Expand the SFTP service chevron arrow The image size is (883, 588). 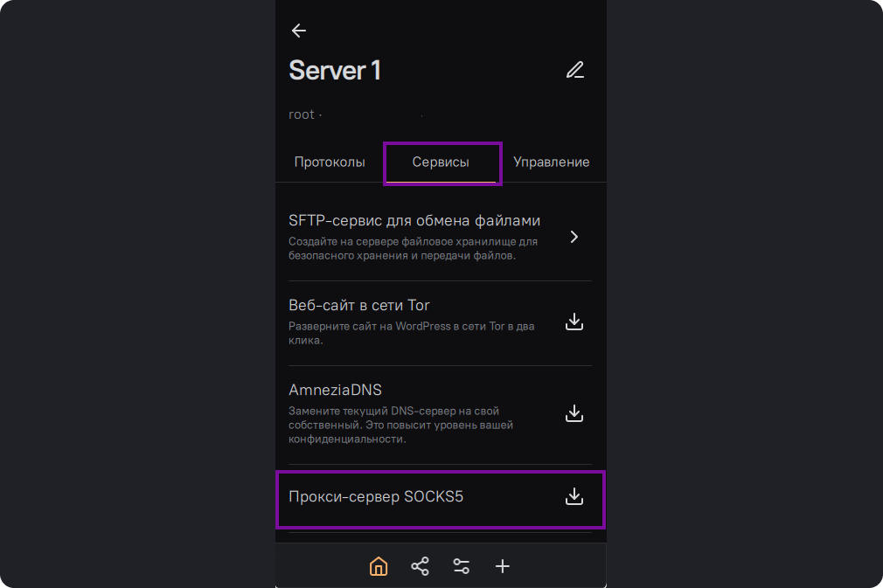[574, 237]
